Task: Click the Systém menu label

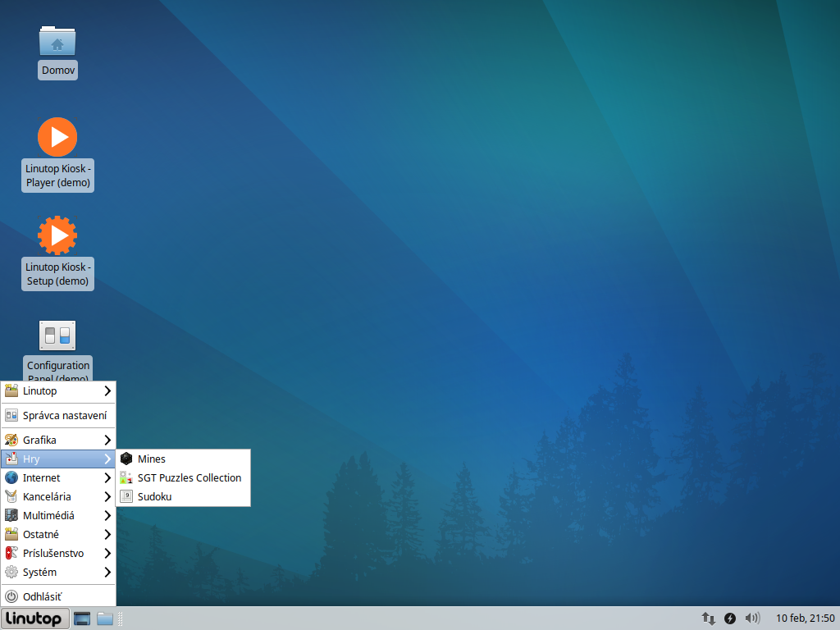Action: point(39,572)
